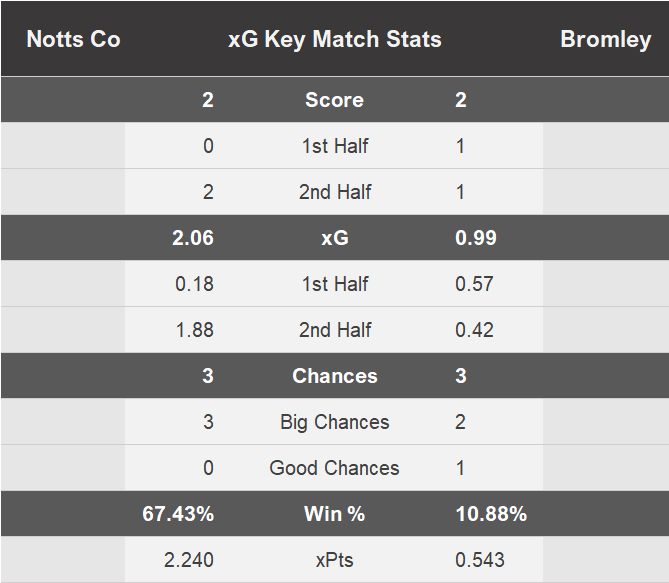Select the xG Key Match Stats title

334,40
